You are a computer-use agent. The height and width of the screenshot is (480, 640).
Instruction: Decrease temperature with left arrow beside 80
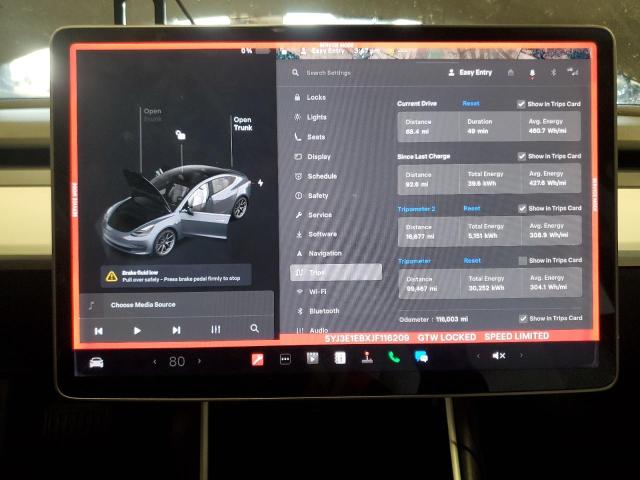pos(154,361)
